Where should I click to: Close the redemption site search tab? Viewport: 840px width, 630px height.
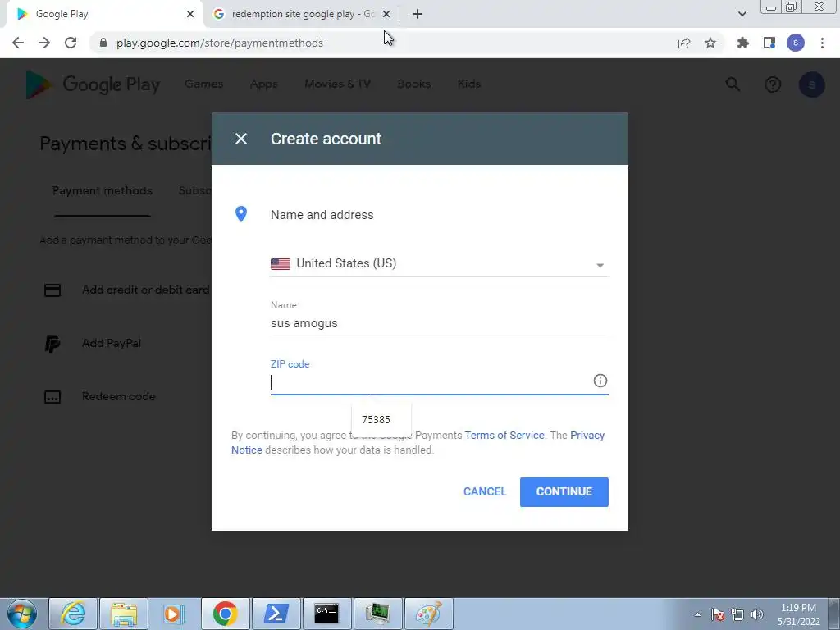point(386,14)
